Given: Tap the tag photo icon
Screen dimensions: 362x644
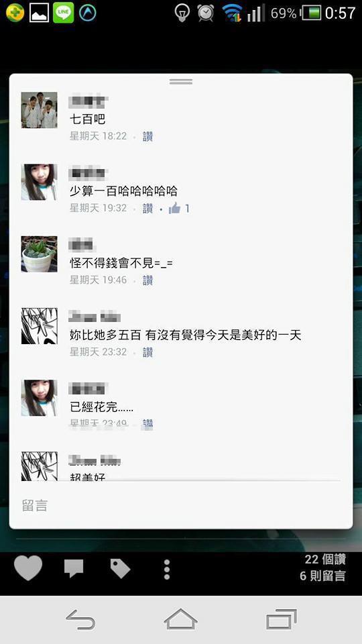Looking at the screenshot, I should [x=120, y=568].
